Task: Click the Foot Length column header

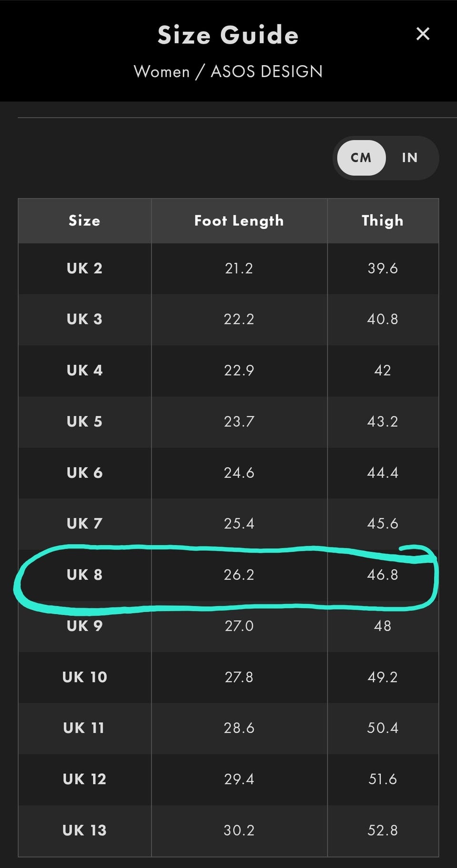Action: coord(239,221)
